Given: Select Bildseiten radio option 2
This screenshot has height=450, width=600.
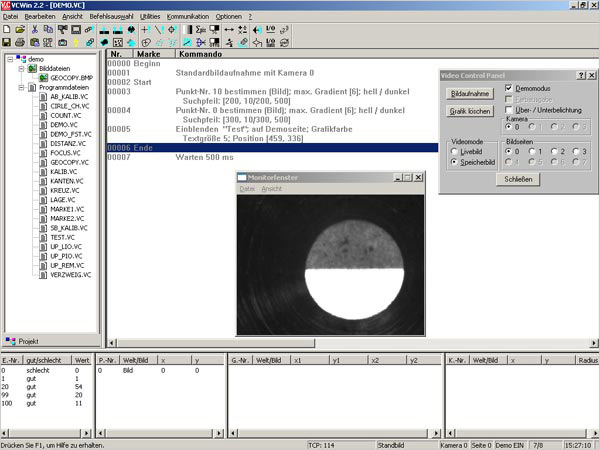Looking at the screenshot, I should coord(555,151).
